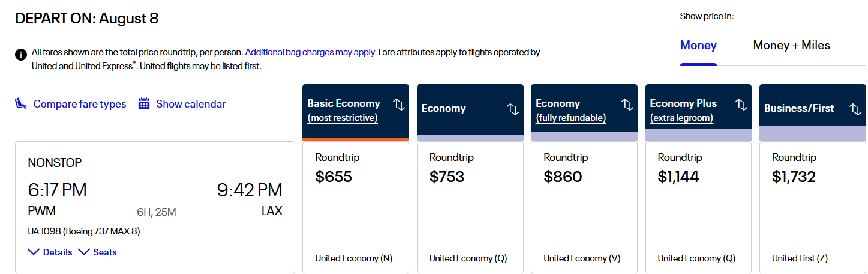Image resolution: width=868 pixels, height=274 pixels.
Task: Open the Show calendar link
Action: pyautogui.click(x=191, y=104)
